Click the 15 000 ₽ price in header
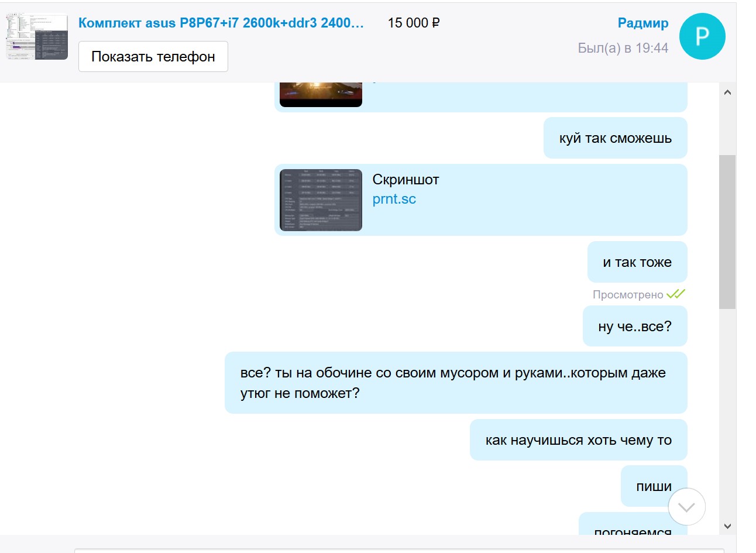This screenshot has height=553, width=756. tap(413, 23)
